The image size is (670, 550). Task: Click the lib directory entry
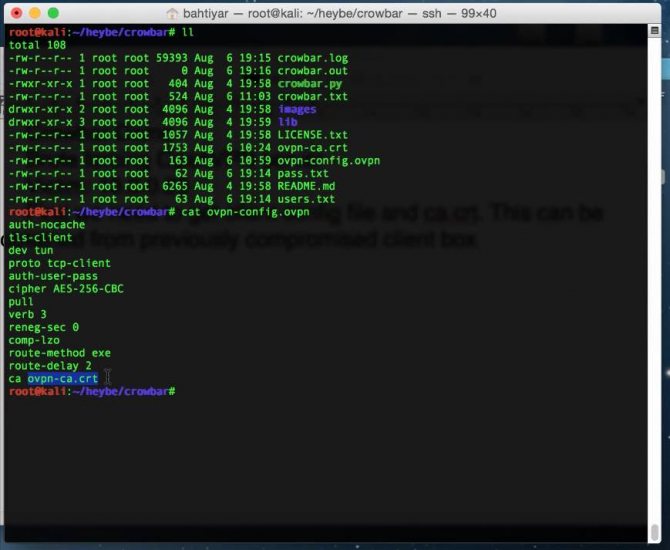click(288, 122)
